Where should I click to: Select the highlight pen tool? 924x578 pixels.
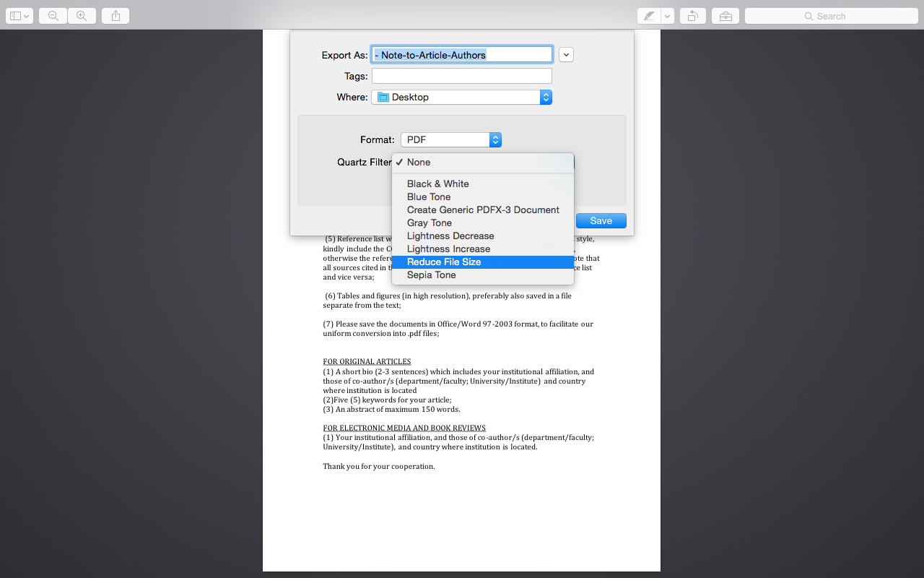[x=649, y=16]
